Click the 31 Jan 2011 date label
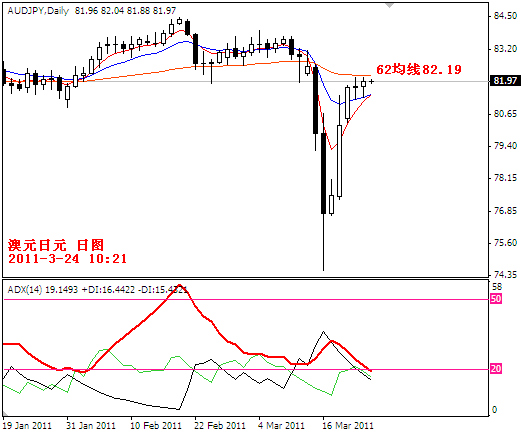Viewport: 530px width, 434px height. point(91,425)
